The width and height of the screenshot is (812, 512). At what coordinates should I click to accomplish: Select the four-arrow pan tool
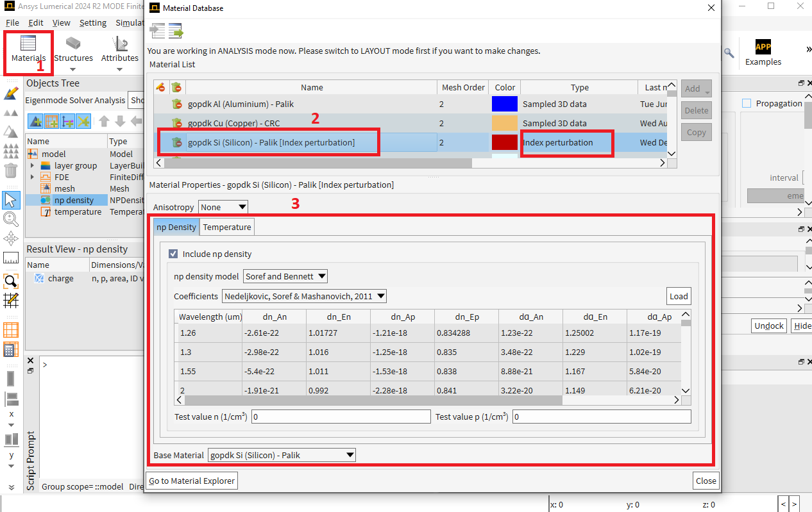point(11,239)
